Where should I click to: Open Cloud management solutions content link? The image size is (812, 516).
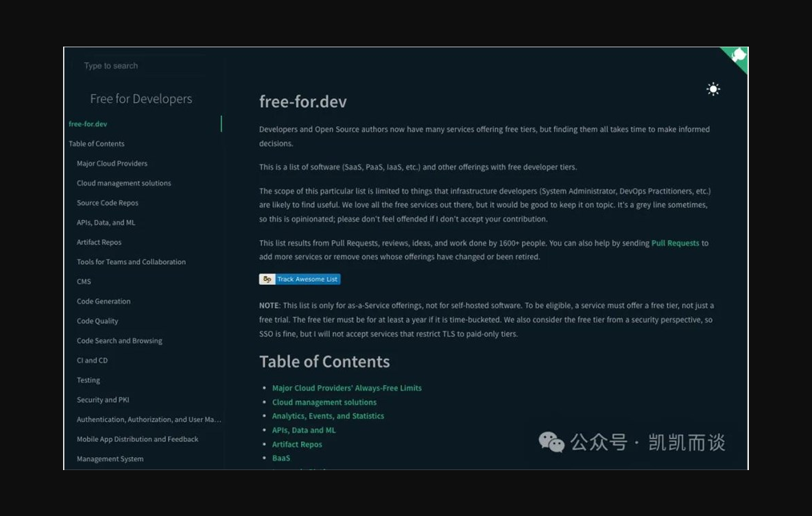[324, 402]
